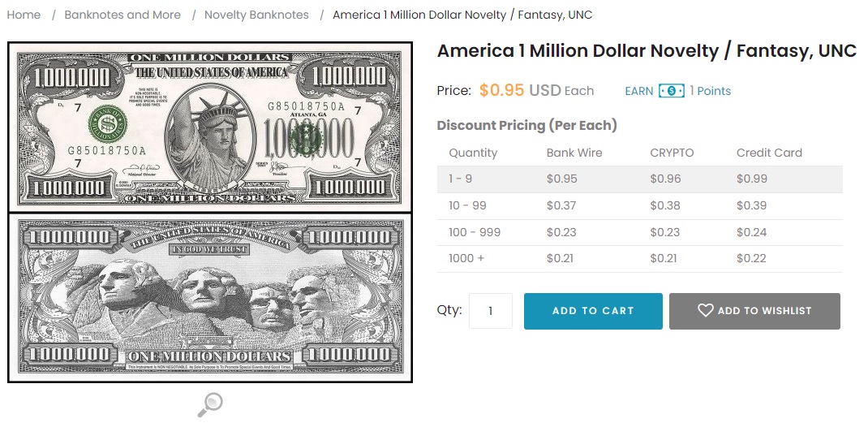
Task: Select the 1000 + quantity row
Action: 639,258
